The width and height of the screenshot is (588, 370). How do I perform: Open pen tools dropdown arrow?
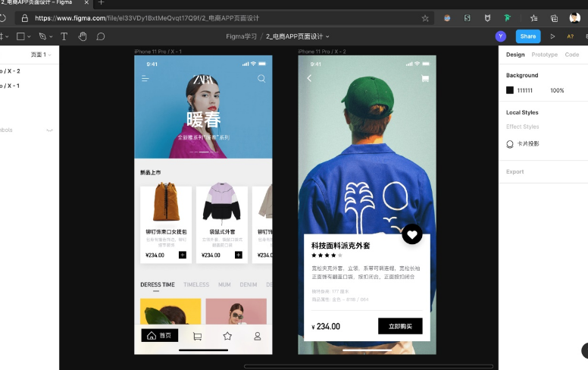[x=51, y=37]
